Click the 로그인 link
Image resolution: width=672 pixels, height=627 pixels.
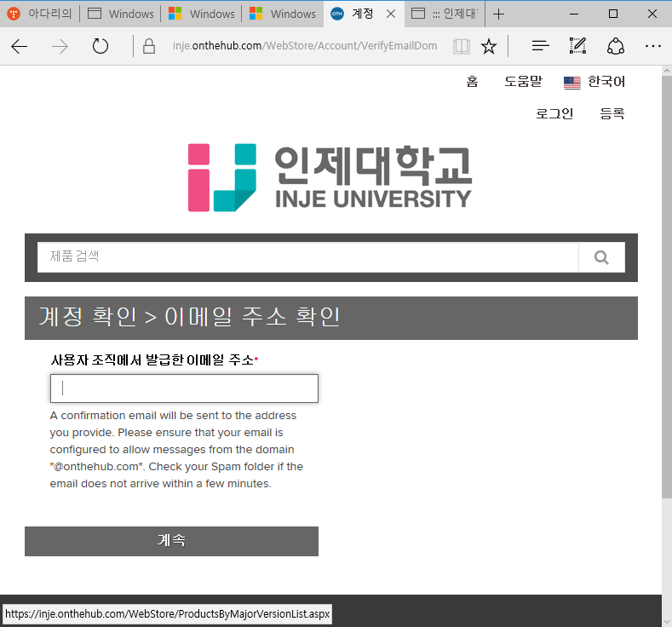554,113
